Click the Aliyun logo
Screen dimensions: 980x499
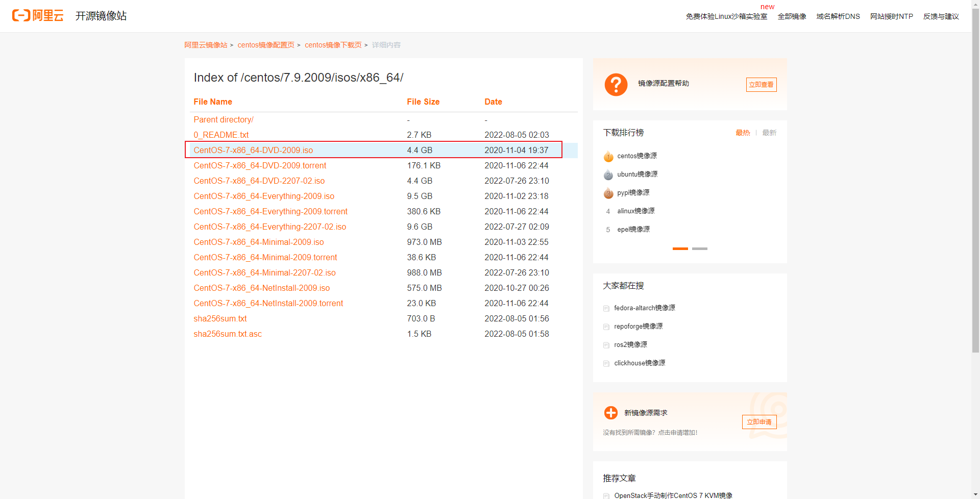point(38,15)
